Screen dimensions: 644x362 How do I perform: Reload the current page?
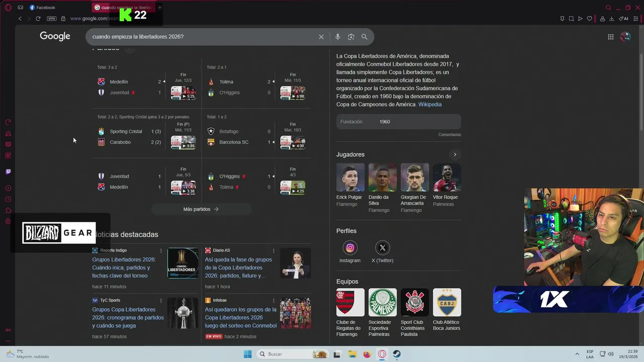click(38, 19)
